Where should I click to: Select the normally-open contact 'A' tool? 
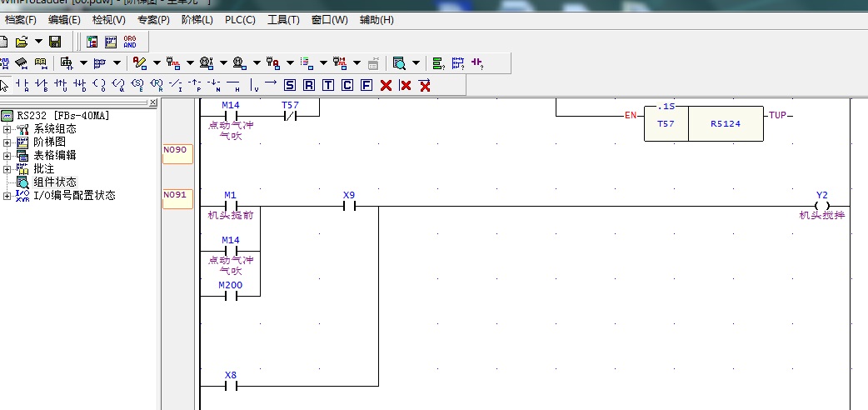point(22,85)
